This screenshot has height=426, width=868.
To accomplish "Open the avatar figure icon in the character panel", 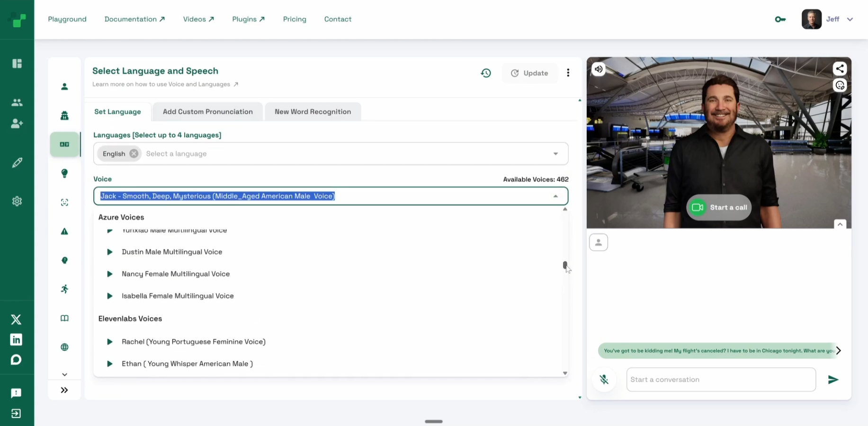I will pyautogui.click(x=64, y=115).
